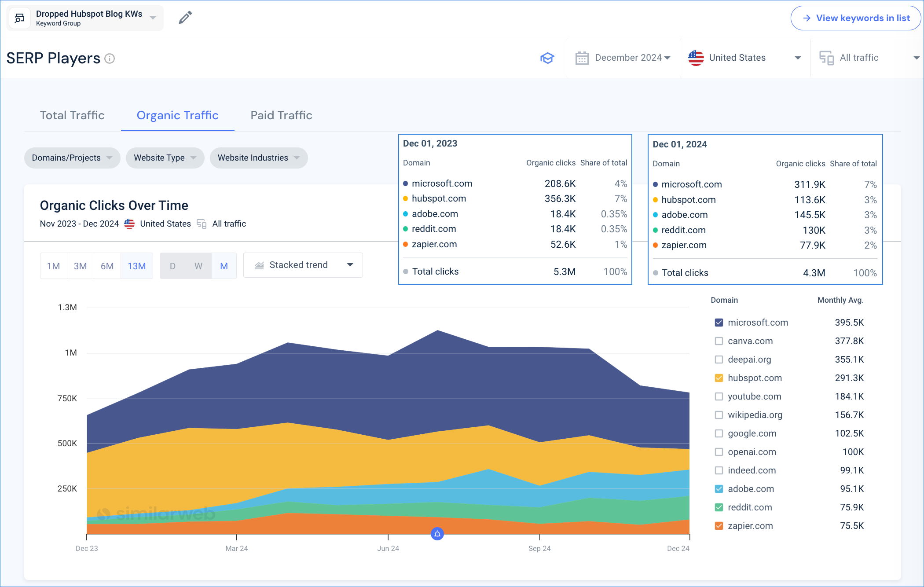The width and height of the screenshot is (924, 587).
Task: Click the calendar icon for date
Action: click(582, 58)
